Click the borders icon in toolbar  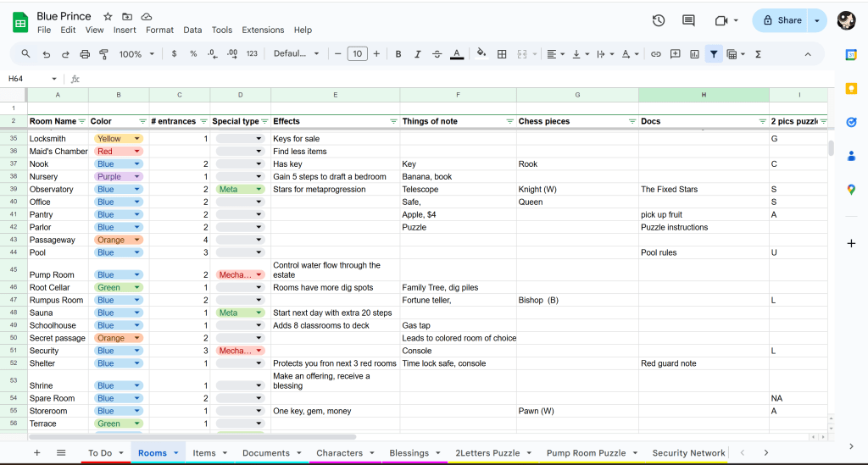tap(502, 54)
